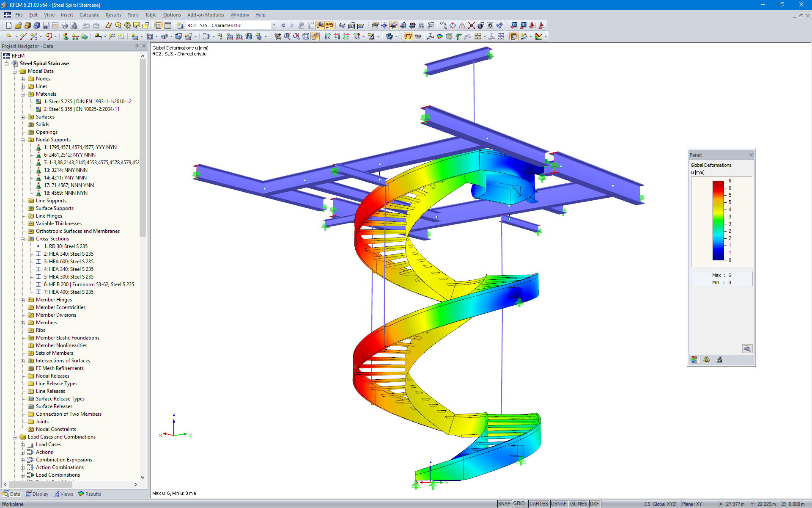Toggle GRID in status bar

click(519, 504)
